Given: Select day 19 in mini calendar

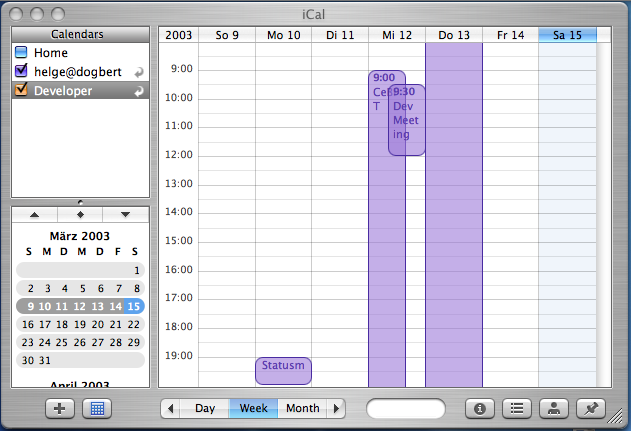Looking at the screenshot, I should click(x=80, y=324).
